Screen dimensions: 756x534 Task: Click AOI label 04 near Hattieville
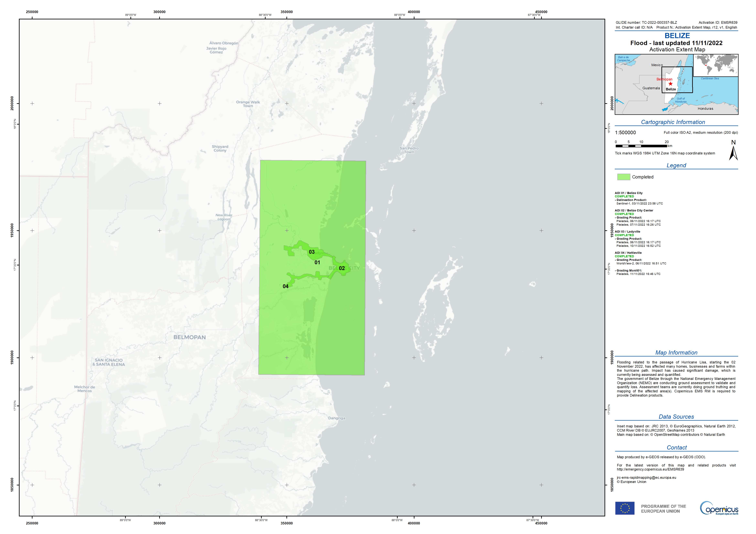(x=285, y=286)
